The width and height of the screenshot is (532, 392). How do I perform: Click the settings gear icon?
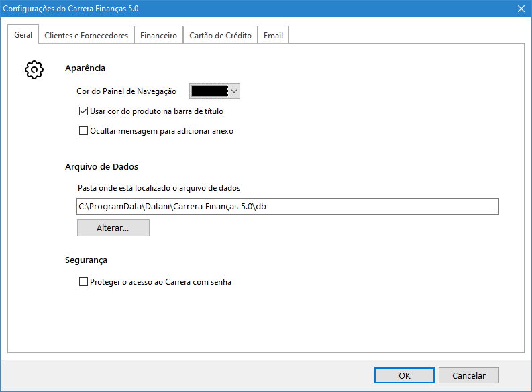coord(34,70)
